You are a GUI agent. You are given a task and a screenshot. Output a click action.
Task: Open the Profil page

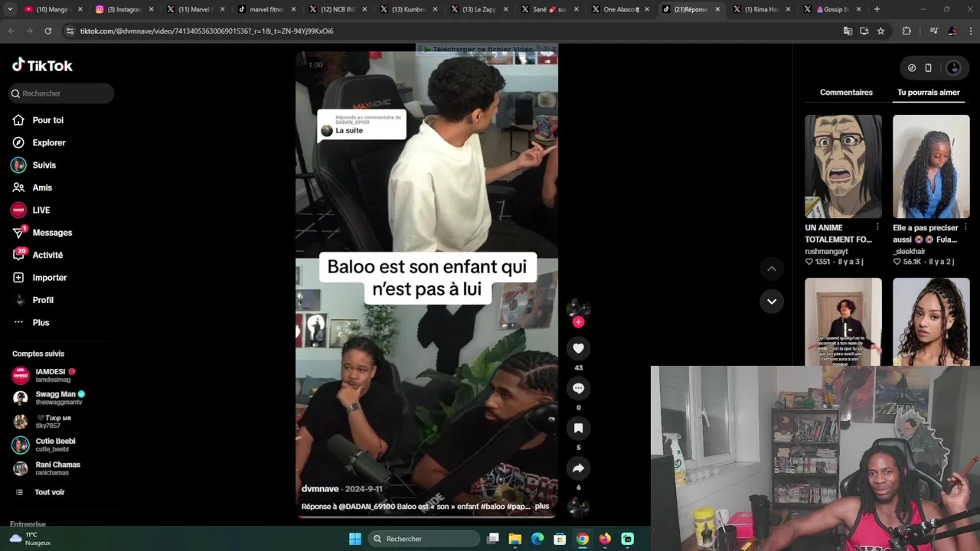pos(43,300)
